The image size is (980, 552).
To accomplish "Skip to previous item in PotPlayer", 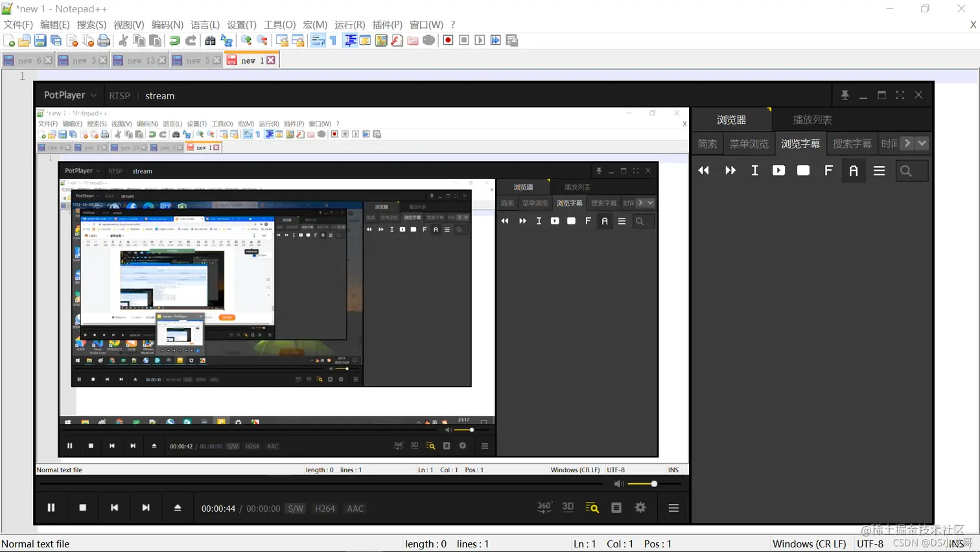I will [x=114, y=508].
